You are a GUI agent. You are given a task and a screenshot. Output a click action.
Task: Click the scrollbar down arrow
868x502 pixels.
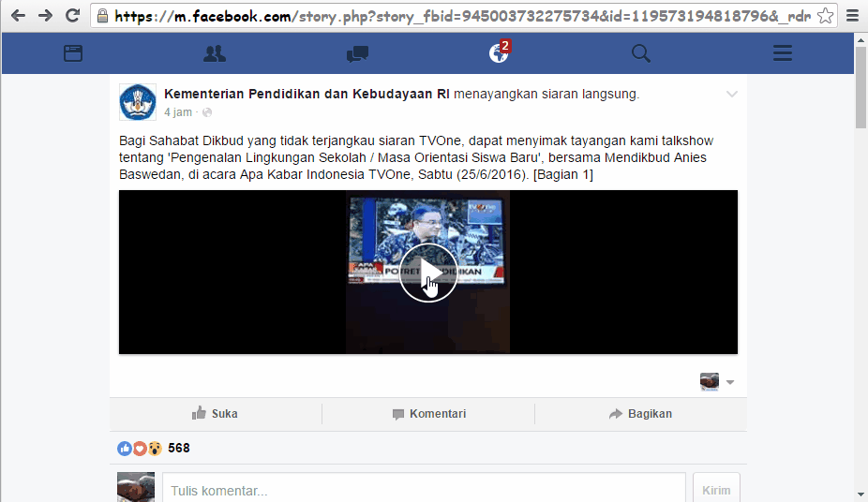pos(861,495)
